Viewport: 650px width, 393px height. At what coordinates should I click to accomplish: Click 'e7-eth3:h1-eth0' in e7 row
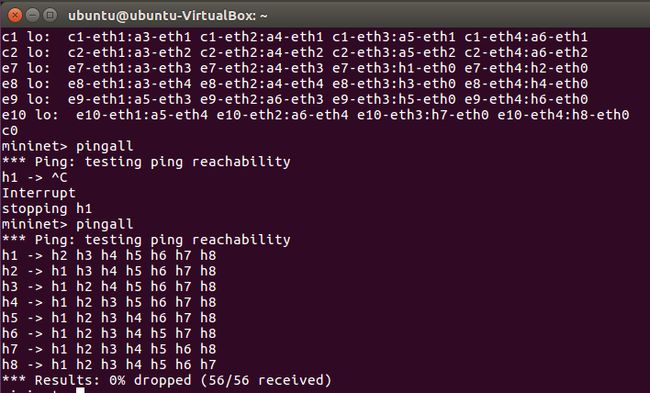click(x=394, y=68)
